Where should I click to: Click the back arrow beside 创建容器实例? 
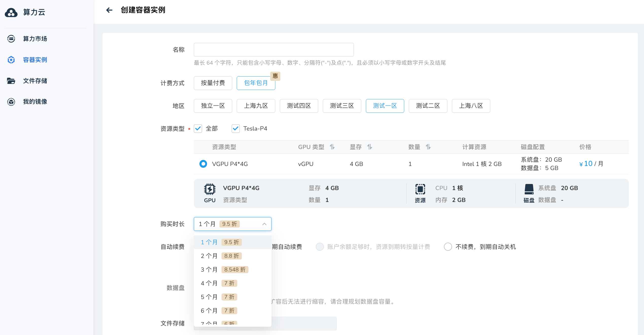pos(109,10)
